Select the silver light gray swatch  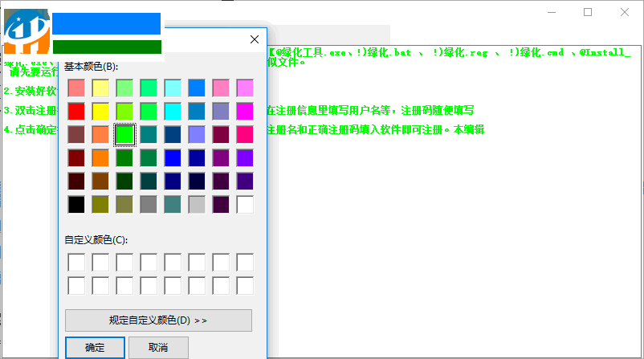pos(197,205)
